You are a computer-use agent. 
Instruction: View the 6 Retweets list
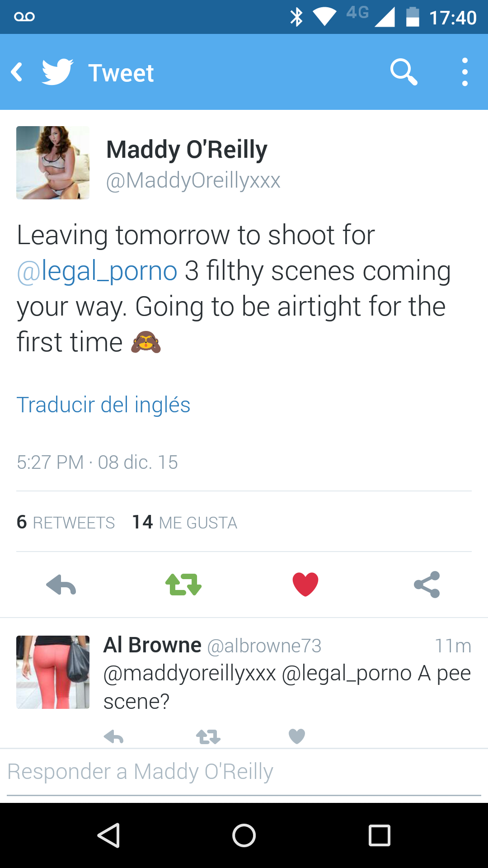click(66, 522)
